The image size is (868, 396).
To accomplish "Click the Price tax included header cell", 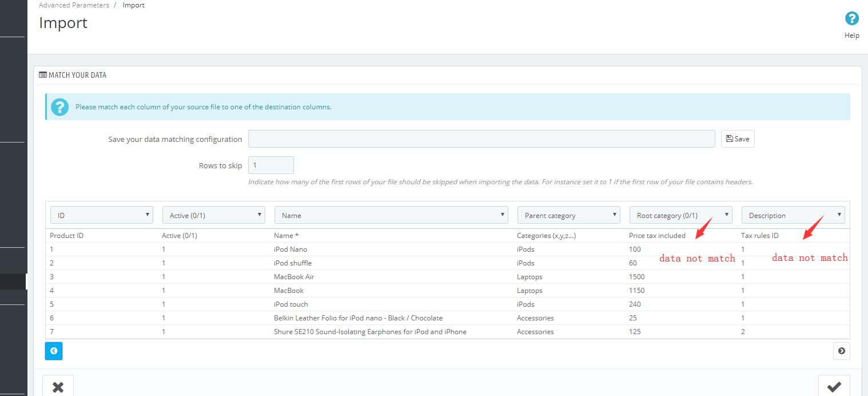I will coord(657,236).
